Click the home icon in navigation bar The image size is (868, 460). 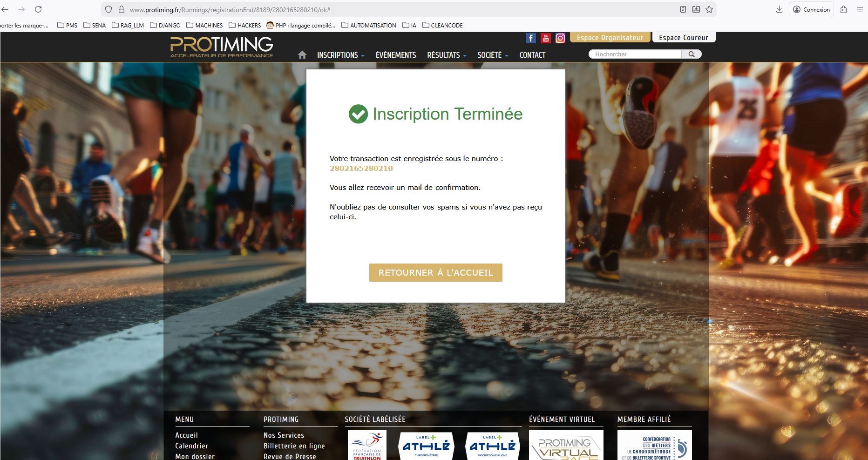coord(302,55)
